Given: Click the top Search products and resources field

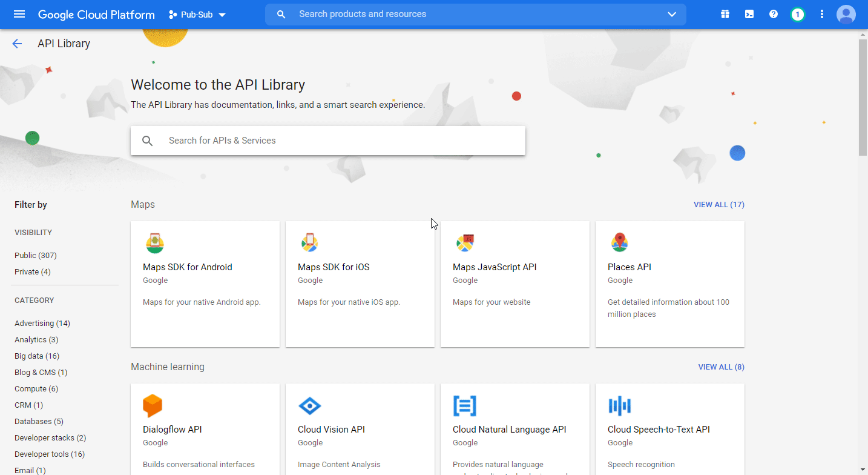Looking at the screenshot, I should coord(475,14).
